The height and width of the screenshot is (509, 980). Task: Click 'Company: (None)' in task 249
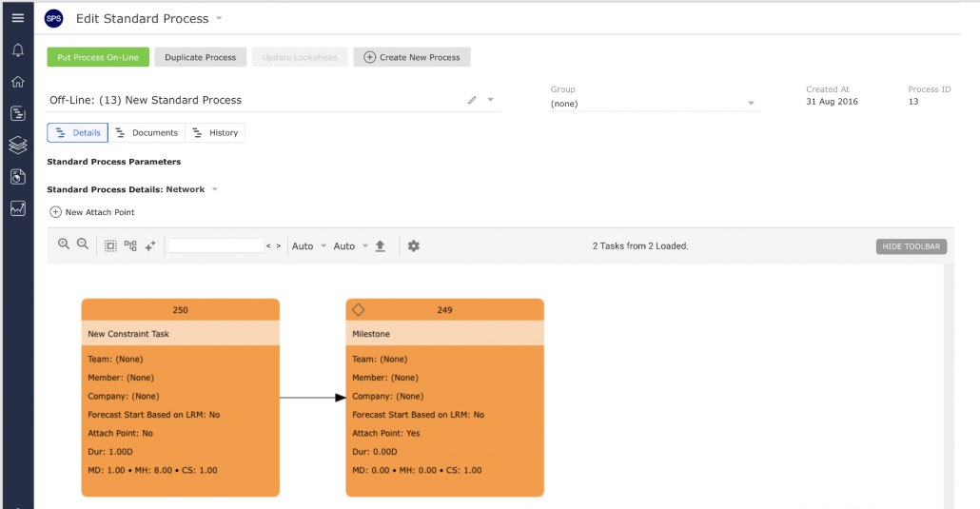(387, 396)
